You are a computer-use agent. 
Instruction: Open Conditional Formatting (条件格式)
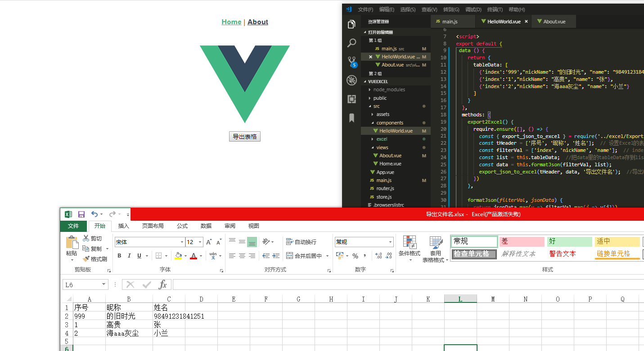(410, 249)
